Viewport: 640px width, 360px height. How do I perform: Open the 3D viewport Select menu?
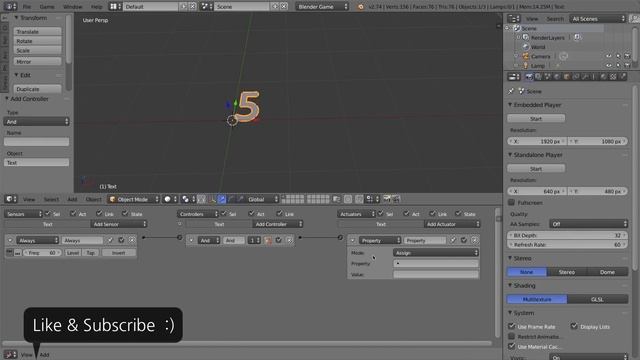51,199
